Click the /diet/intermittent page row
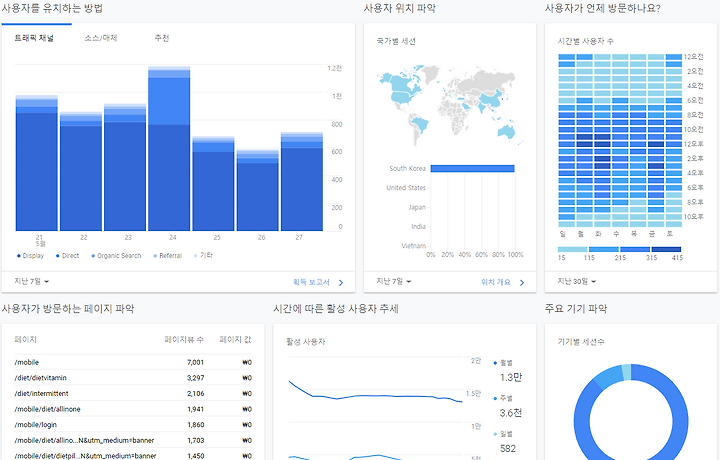This screenshot has width=720, height=460. [x=133, y=393]
